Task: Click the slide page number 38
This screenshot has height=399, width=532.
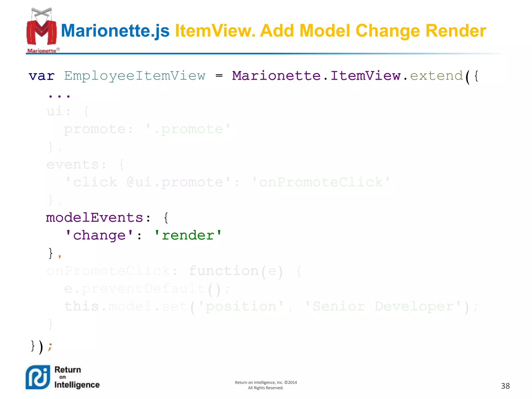Action: coord(505,386)
